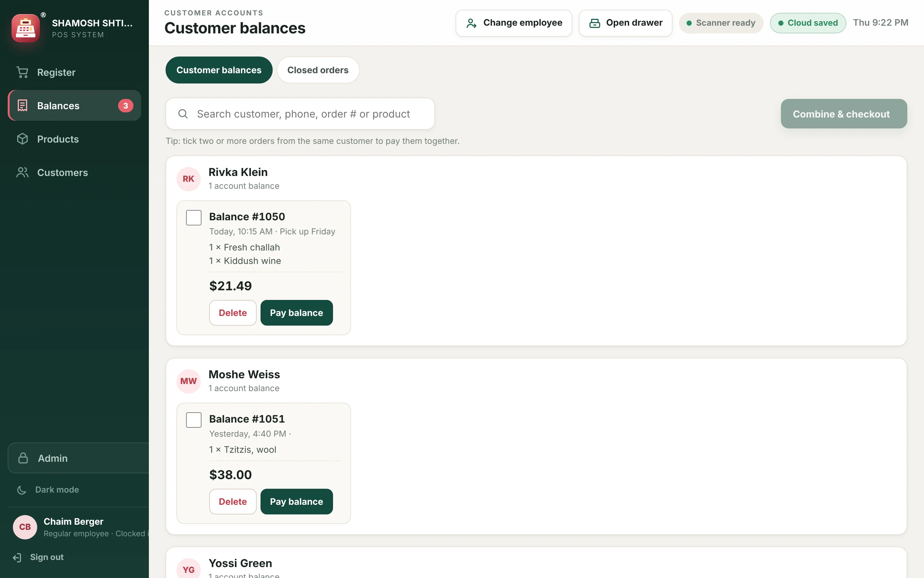Viewport: 924px width, 578px height.
Task: Click the Admin lock icon
Action: (x=23, y=458)
